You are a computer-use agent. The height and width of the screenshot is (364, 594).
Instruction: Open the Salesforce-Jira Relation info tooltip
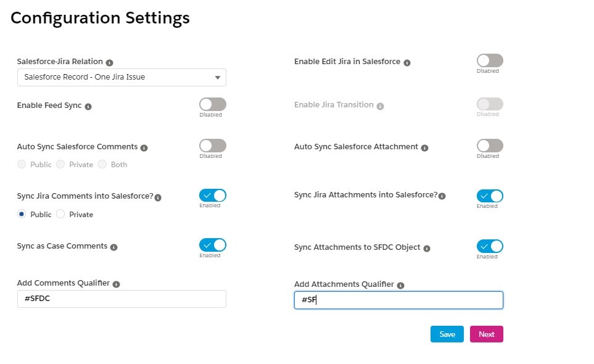tap(110, 61)
